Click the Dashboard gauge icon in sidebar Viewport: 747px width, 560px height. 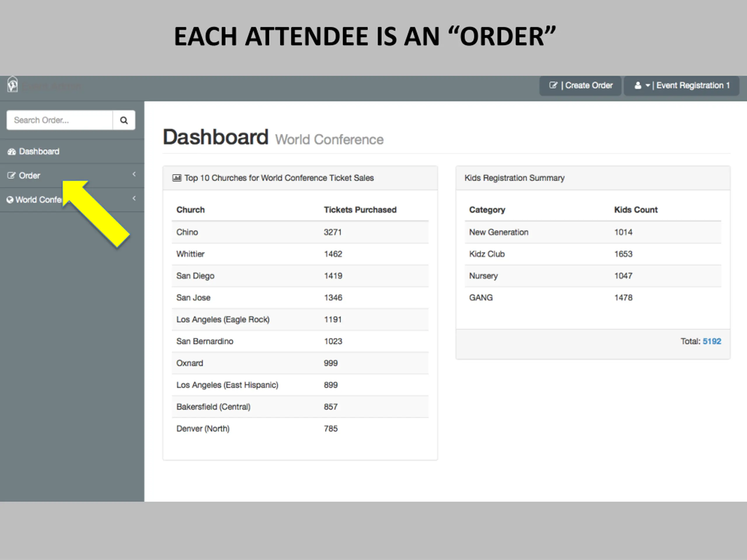point(12,152)
